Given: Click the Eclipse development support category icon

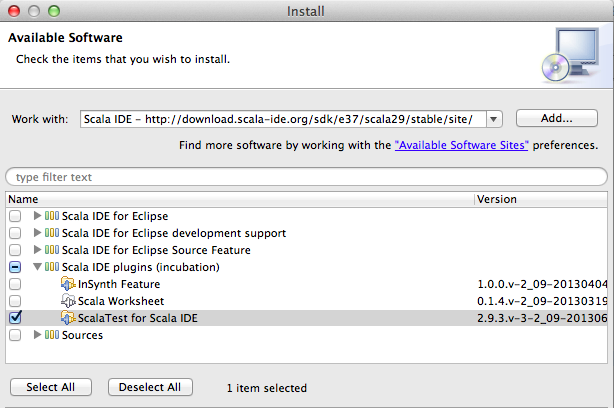Looking at the screenshot, I should pyautogui.click(x=52, y=233).
